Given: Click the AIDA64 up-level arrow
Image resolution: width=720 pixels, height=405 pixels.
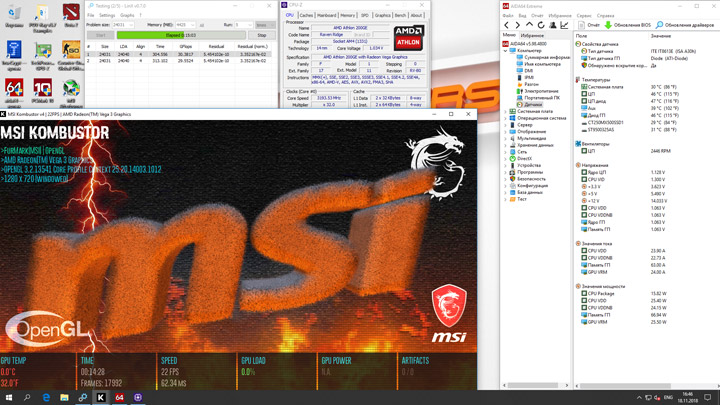Looking at the screenshot, I should tap(529, 25).
